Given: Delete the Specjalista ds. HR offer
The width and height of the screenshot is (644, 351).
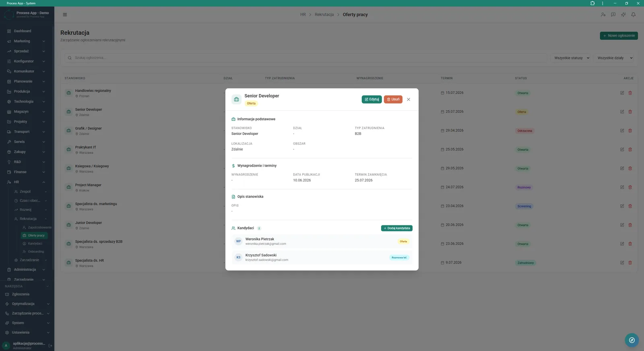Looking at the screenshot, I should pos(630,263).
